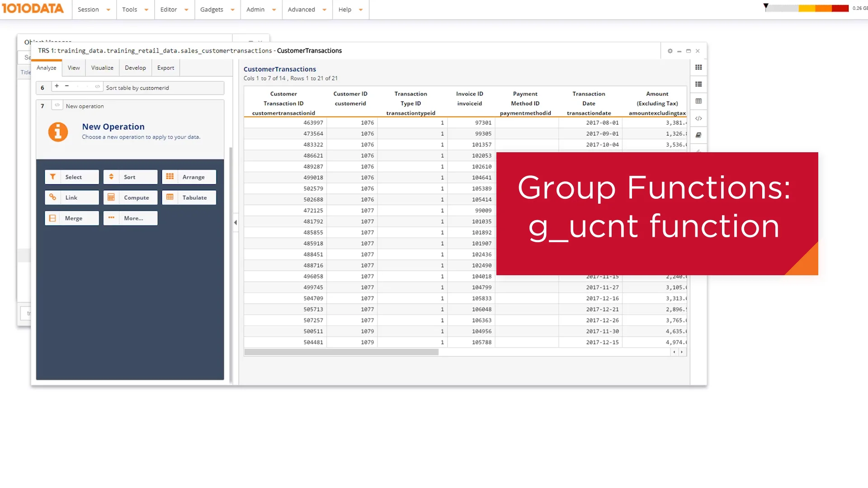The height and width of the screenshot is (488, 868).
Task: Click the Compute operation button
Action: click(130, 197)
